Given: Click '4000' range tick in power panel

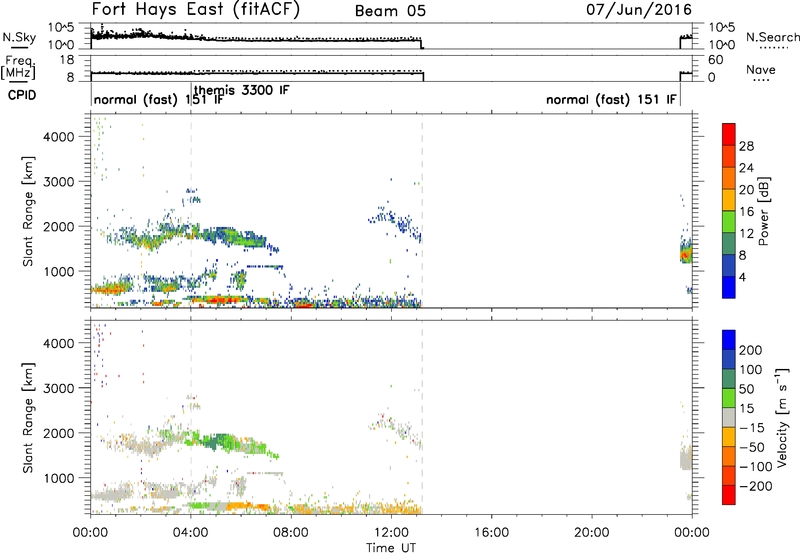Looking at the screenshot, I should [59, 137].
